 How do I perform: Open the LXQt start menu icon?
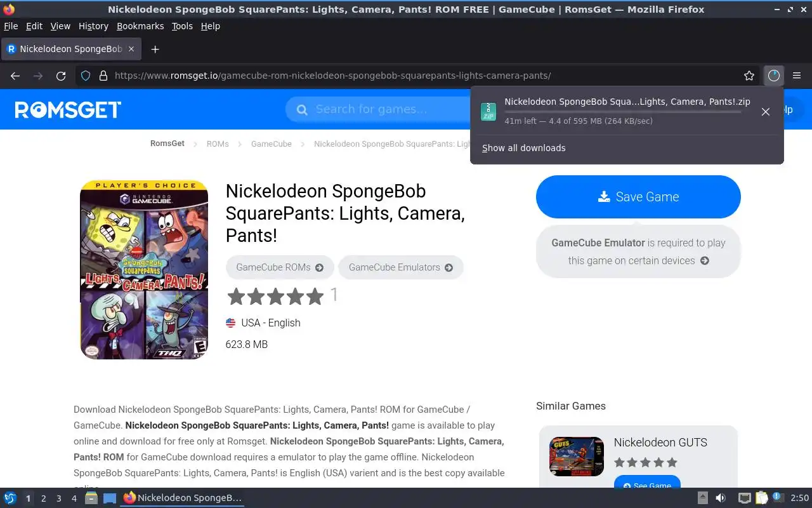click(10, 498)
